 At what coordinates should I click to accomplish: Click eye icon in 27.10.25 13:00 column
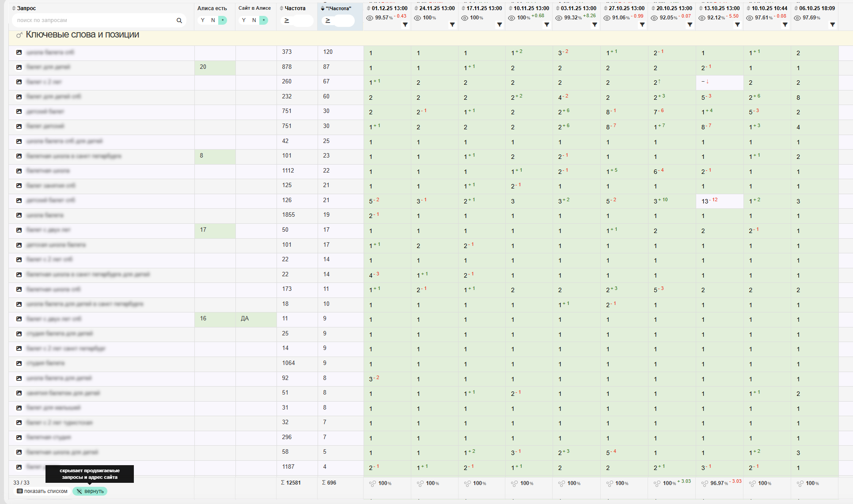pos(607,18)
